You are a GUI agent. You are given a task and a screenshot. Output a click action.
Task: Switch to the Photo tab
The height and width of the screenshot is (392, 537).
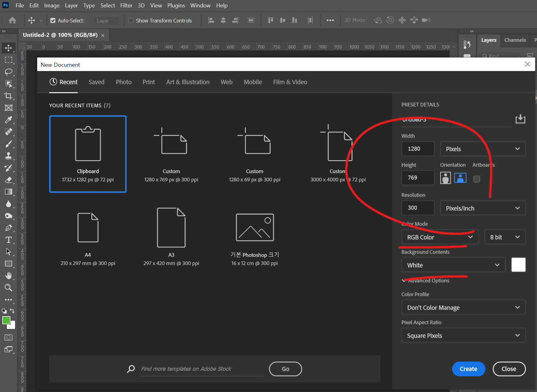point(124,82)
